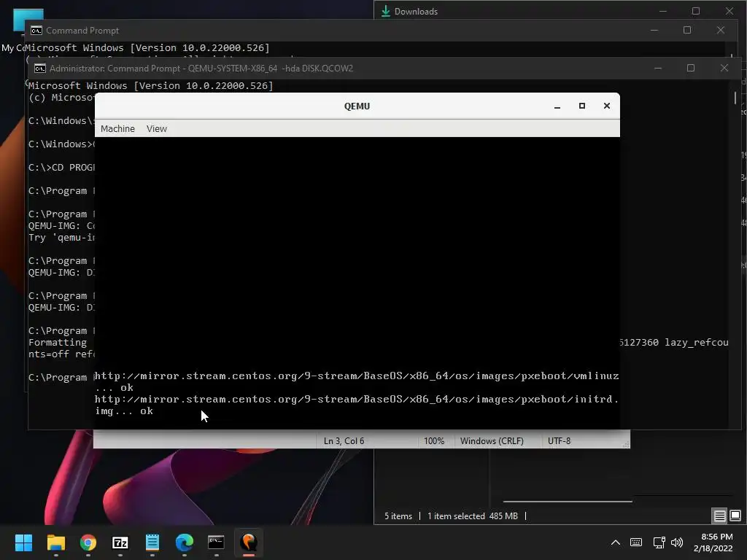
Task: Click 'C:\>CD PROG' line in Command Prompt
Action: (61, 168)
